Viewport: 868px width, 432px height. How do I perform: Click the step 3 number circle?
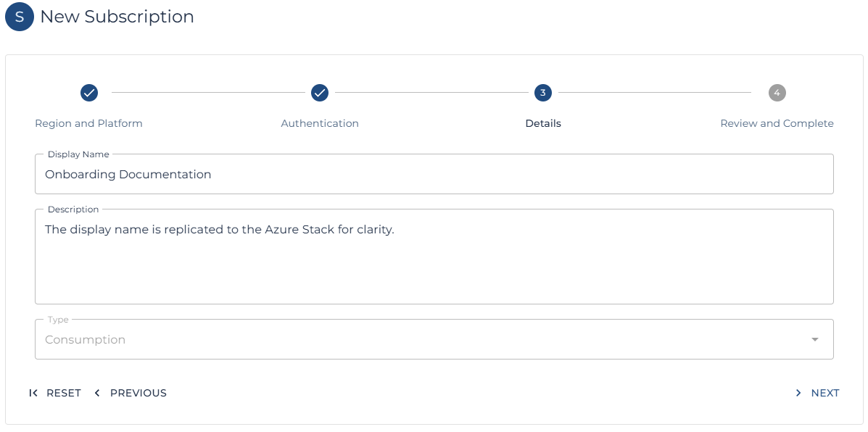tap(543, 93)
